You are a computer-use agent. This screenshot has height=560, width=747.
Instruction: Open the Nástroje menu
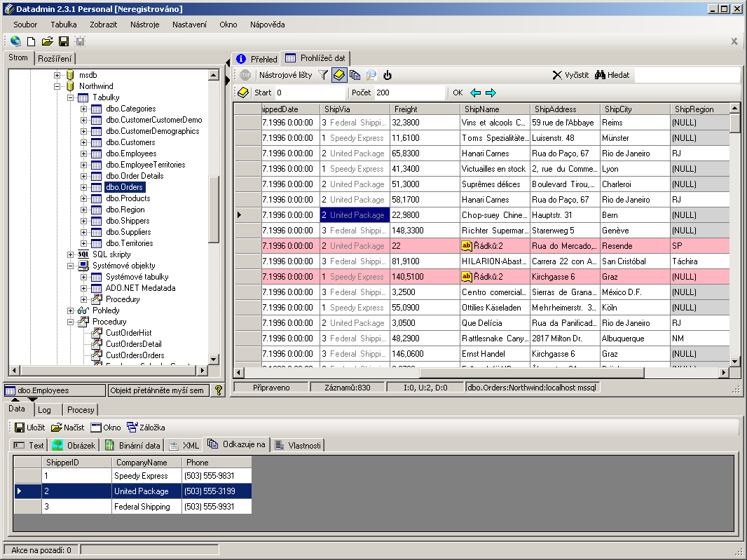click(145, 25)
